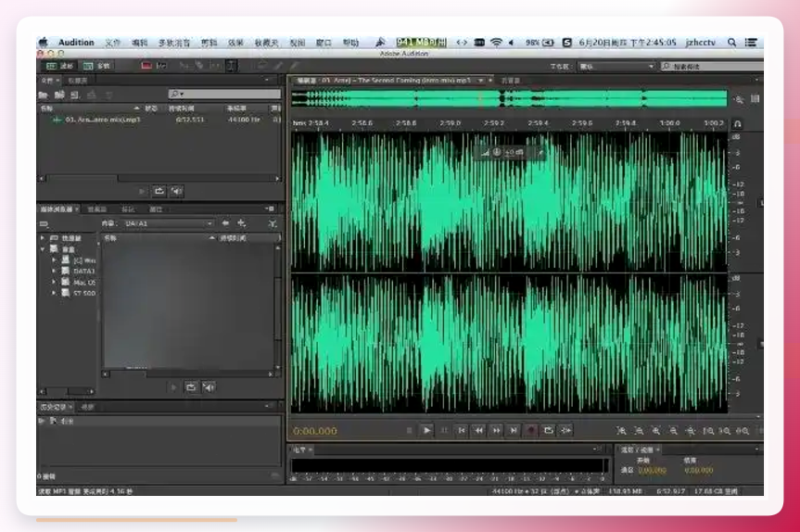Image resolution: width=800 pixels, height=532 pixels.
Task: Click the Zoom Out Time icon
Action: [674, 431]
